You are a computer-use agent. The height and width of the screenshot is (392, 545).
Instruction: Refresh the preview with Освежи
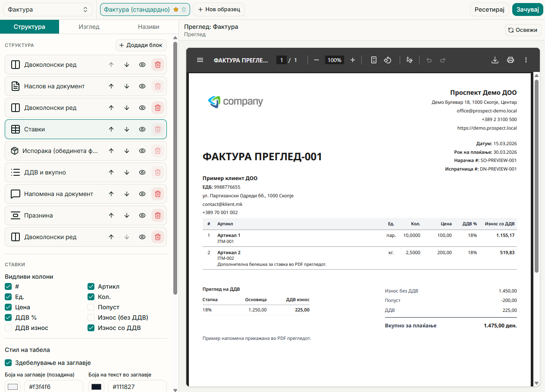tap(523, 30)
